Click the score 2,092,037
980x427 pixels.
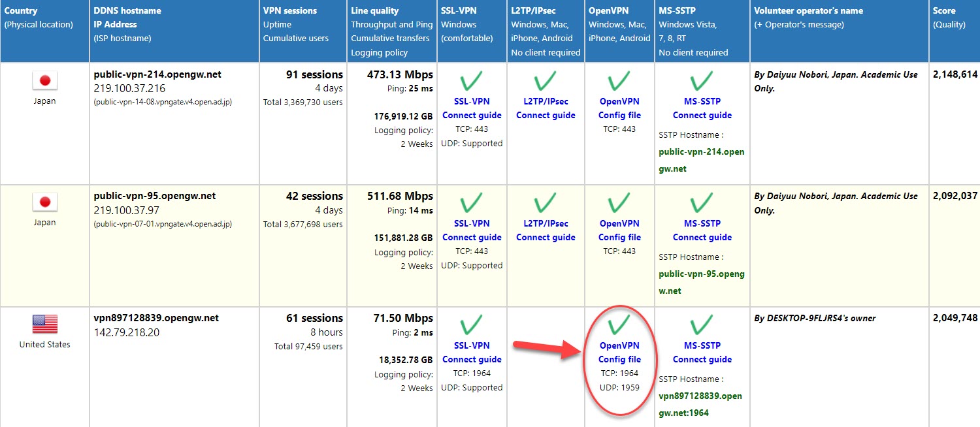(955, 196)
